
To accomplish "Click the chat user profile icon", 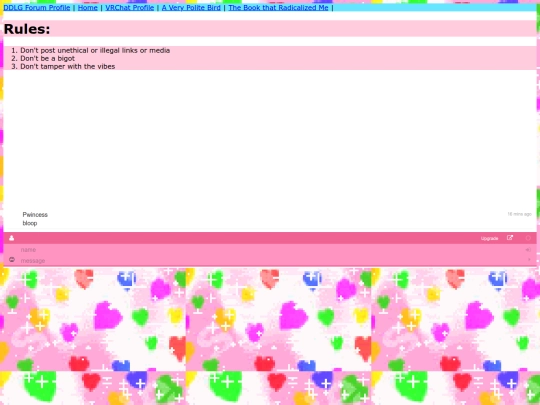I will pos(11,238).
